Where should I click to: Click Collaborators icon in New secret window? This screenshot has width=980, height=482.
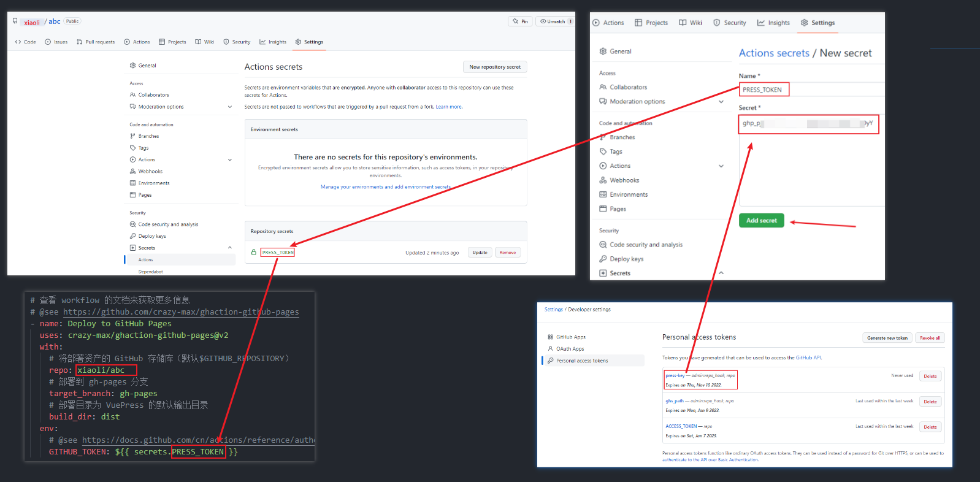coord(603,87)
